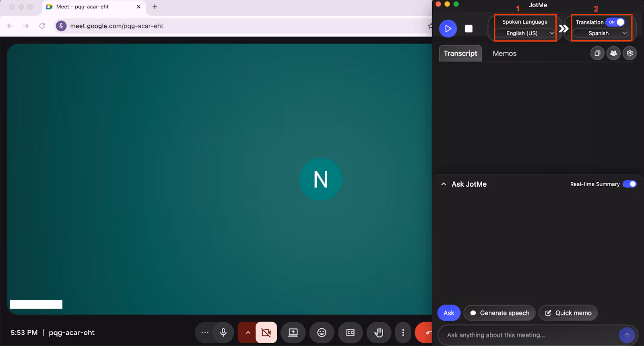This screenshot has width=644, height=346.
Task: Open the English (US) spoken language dropdown
Action: [x=525, y=33]
